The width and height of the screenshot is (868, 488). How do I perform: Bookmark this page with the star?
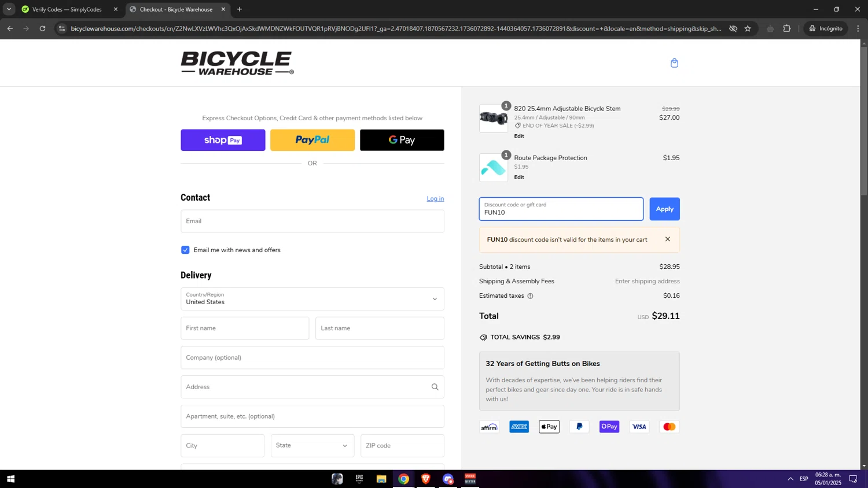tap(748, 28)
